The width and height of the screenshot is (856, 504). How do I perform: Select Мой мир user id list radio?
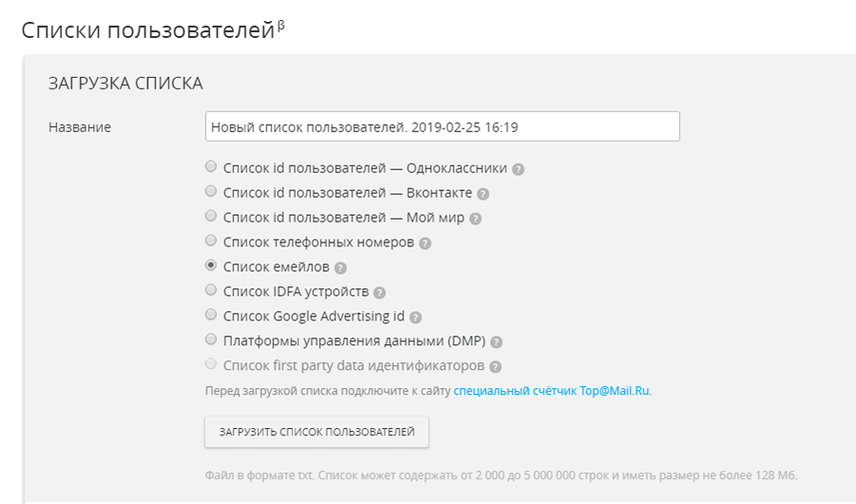pyautogui.click(x=211, y=216)
